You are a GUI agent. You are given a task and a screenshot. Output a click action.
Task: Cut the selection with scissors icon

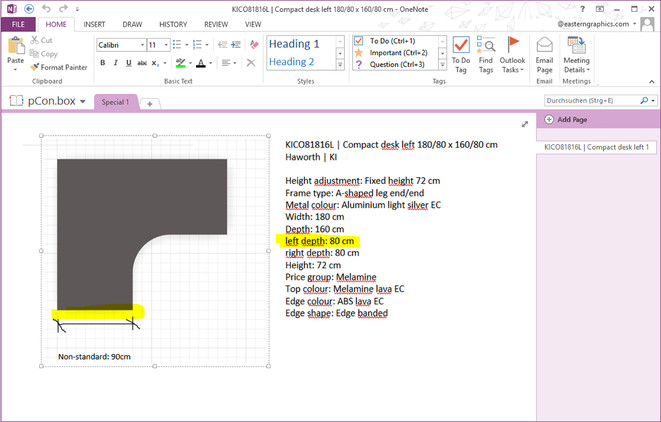pyautogui.click(x=34, y=40)
